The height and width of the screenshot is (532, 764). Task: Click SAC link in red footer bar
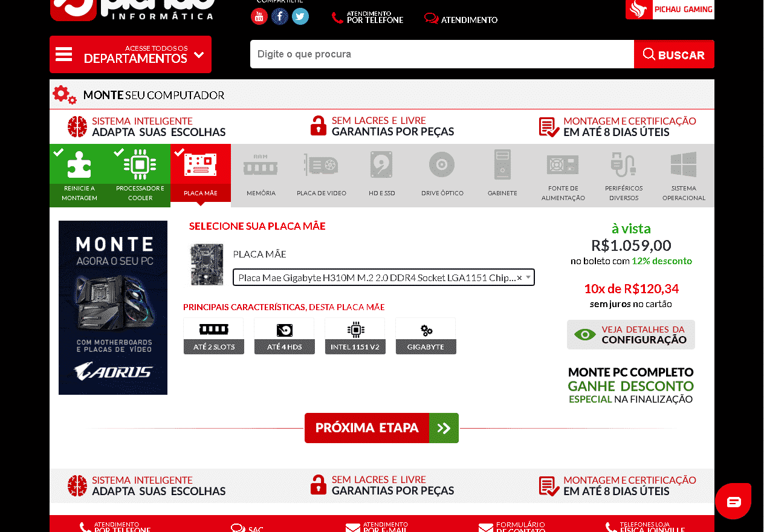(248, 528)
